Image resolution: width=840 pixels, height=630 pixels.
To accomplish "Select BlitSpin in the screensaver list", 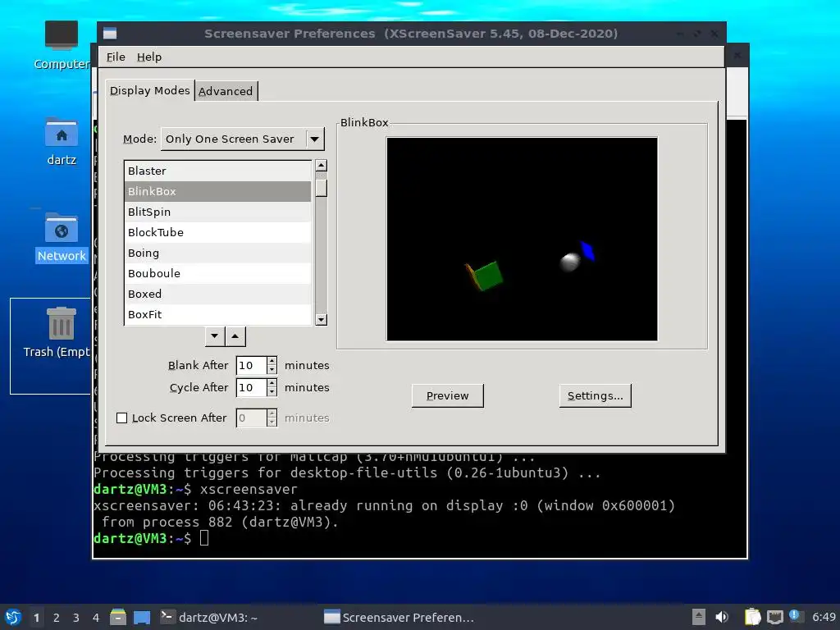I will point(217,212).
